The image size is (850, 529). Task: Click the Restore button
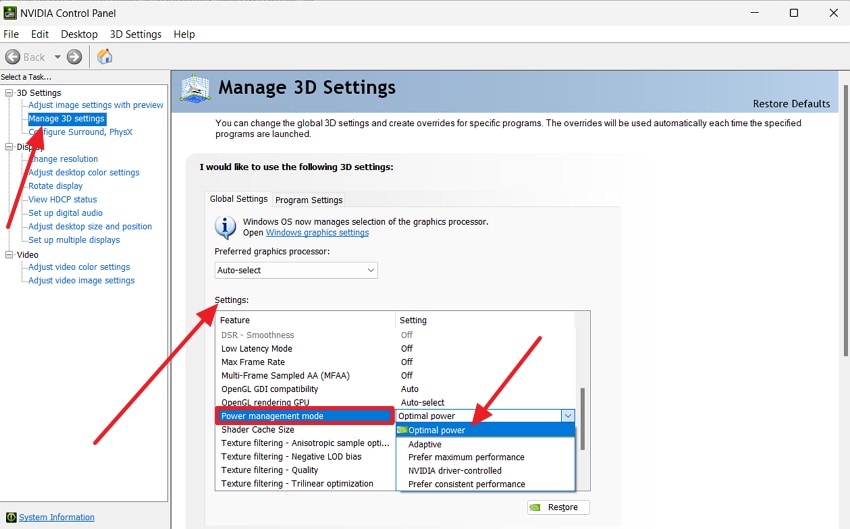tap(558, 507)
